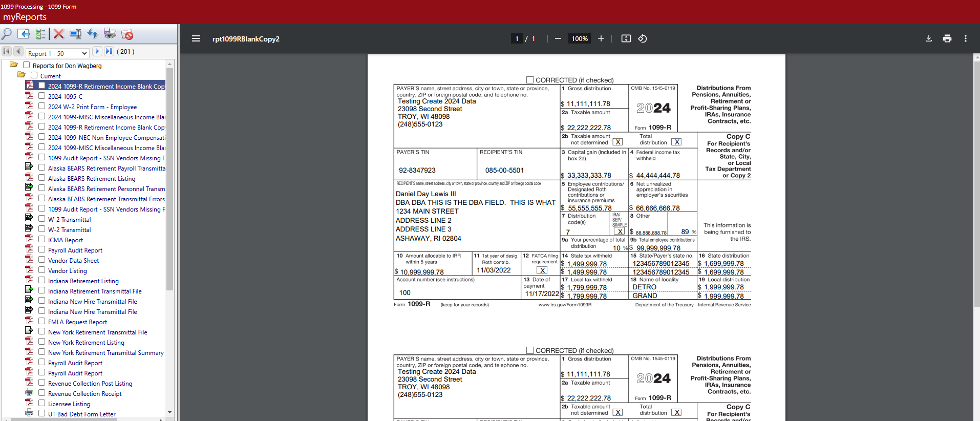Click the red X delete report icon
Viewport: 980px width, 421px height.
click(59, 34)
